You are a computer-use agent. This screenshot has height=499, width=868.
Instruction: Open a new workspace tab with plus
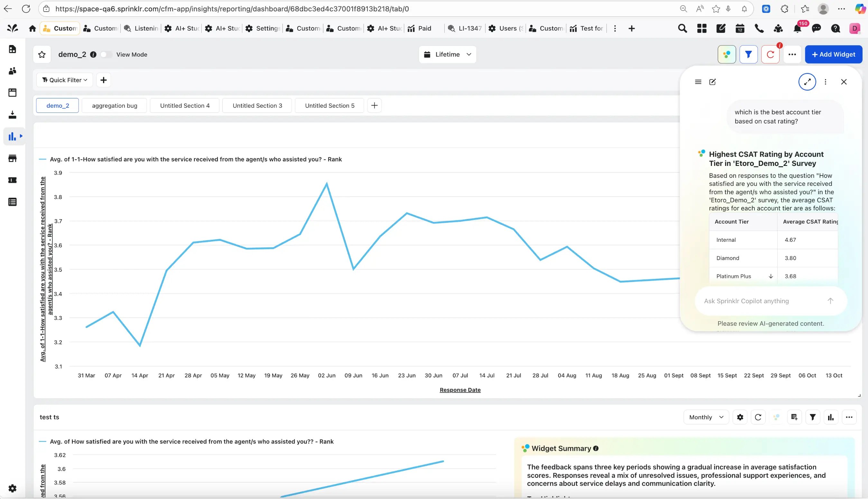click(632, 28)
